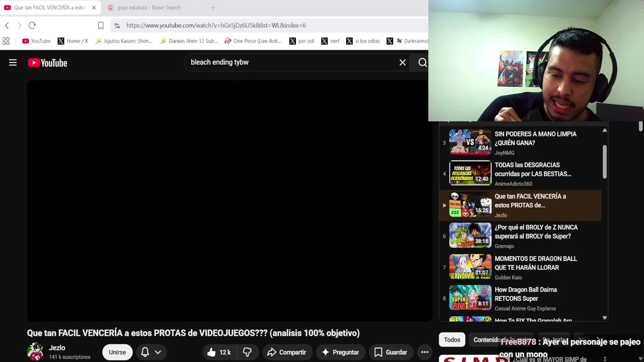Open the Jujutsu Kaisen: Shim... bookmark

(x=124, y=41)
